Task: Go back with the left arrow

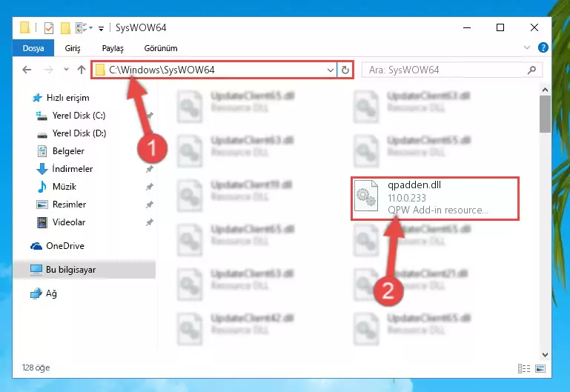Action: (27, 70)
